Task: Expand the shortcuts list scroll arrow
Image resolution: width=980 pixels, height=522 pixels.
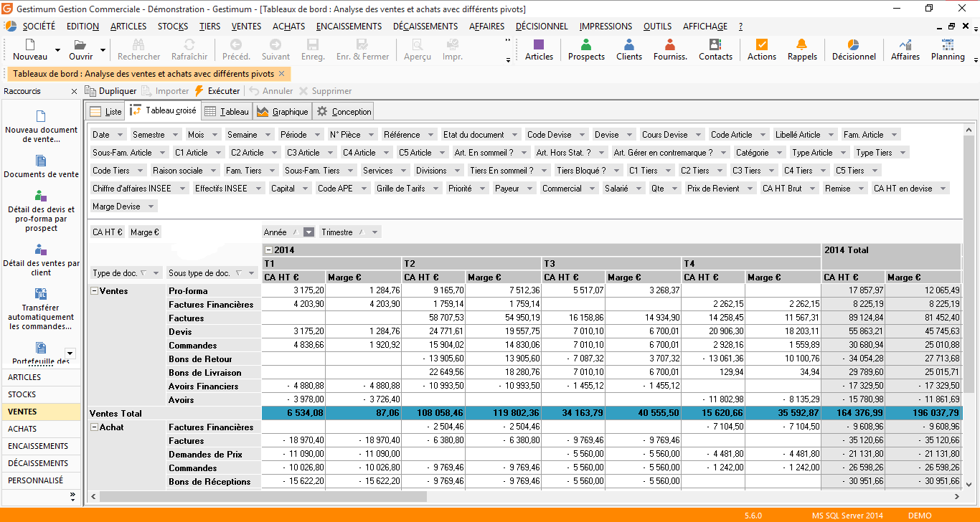Action: [x=70, y=353]
